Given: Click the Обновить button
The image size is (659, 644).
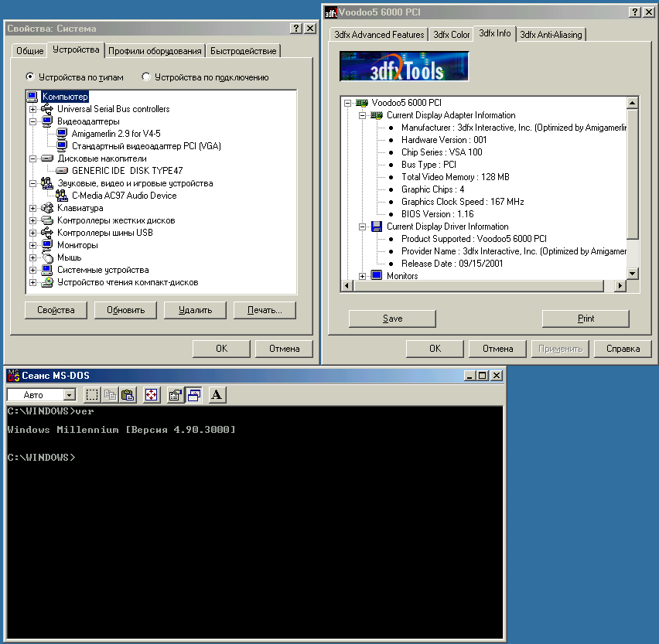Looking at the screenshot, I should click(125, 310).
